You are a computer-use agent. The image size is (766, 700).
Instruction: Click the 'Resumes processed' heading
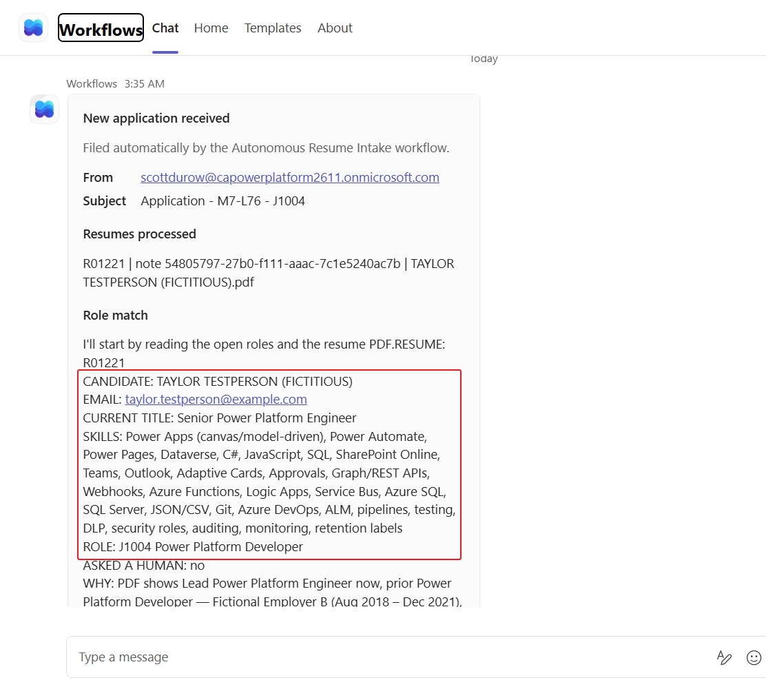(139, 234)
